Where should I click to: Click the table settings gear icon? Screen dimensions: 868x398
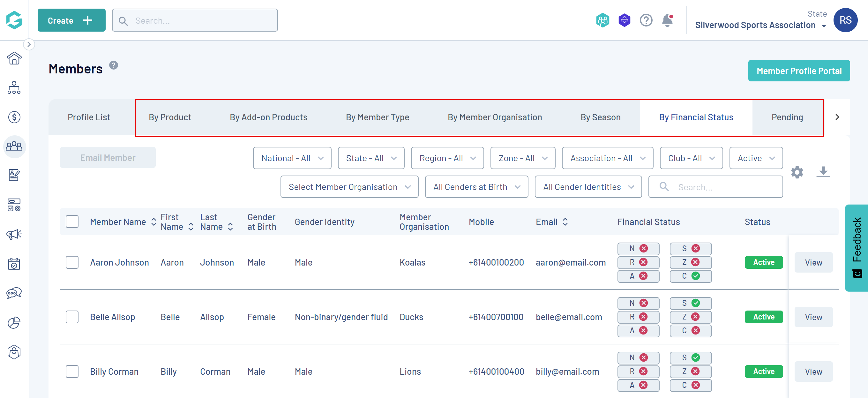(x=797, y=172)
